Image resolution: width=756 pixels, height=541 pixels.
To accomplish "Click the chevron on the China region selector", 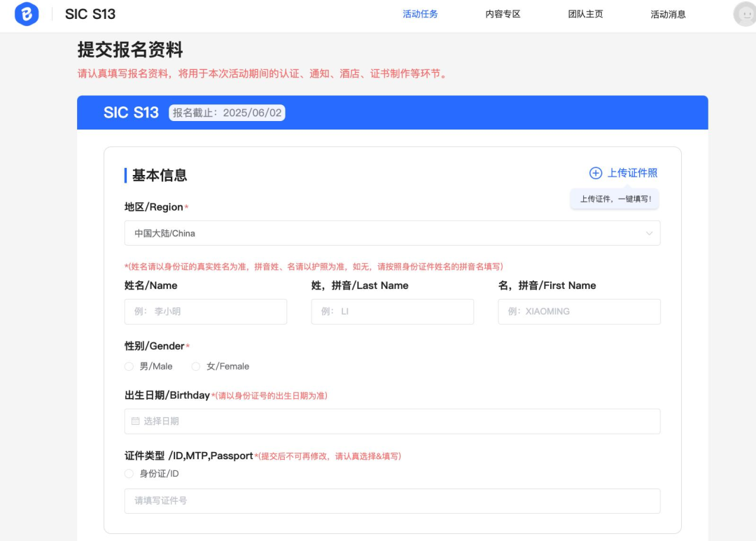I will 650,233.
